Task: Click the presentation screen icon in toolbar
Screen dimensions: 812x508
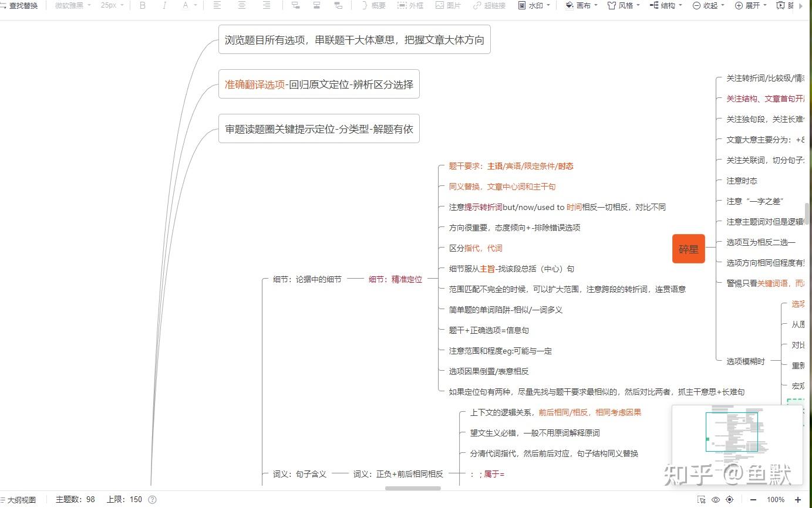Action: click(x=780, y=5)
